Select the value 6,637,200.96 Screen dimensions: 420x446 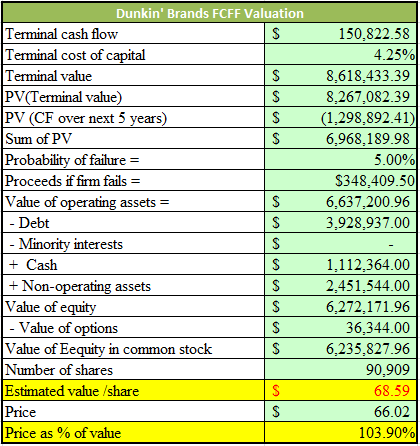(368, 202)
